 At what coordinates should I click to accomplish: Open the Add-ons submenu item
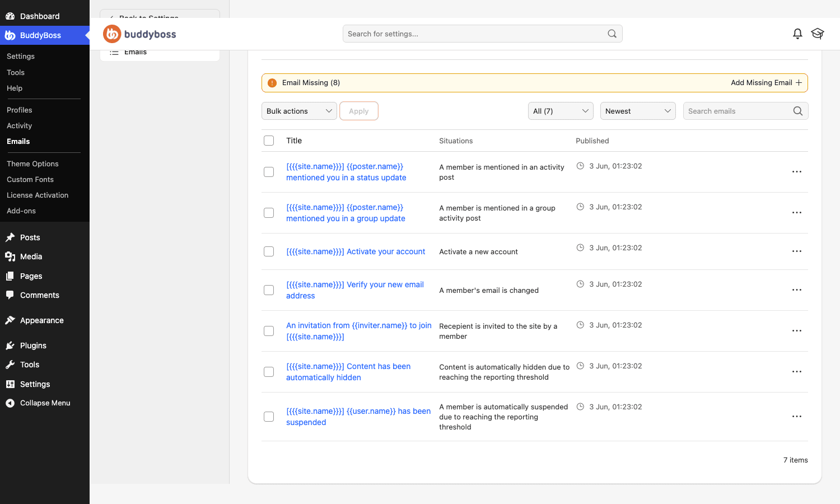click(21, 211)
